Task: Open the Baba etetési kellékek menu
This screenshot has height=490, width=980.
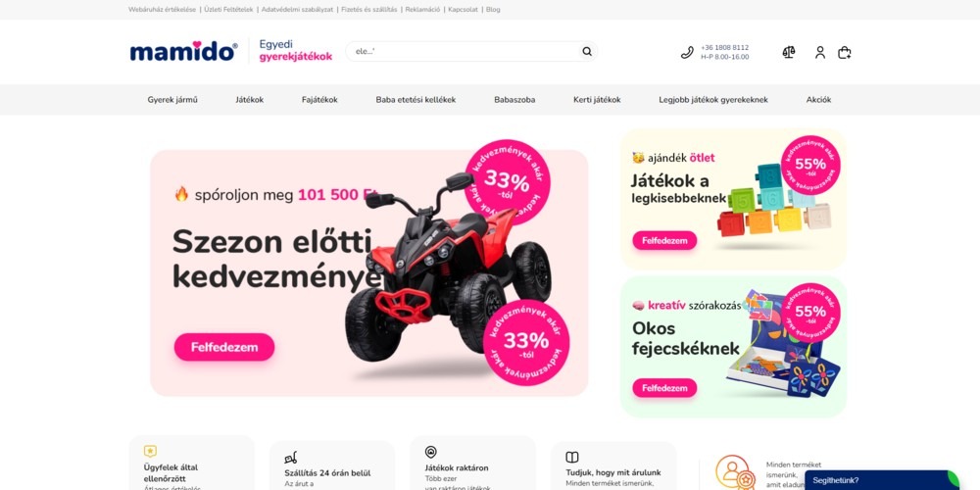Action: tap(416, 99)
